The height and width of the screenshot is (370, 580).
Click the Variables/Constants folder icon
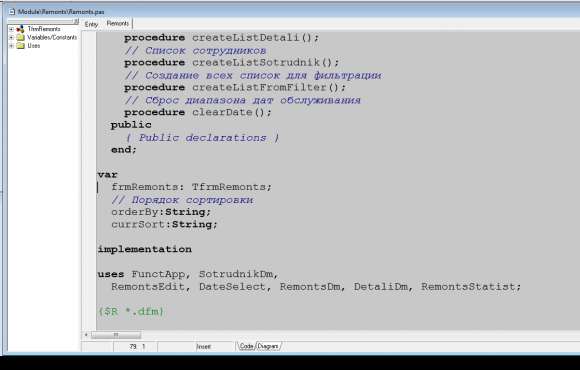pyautogui.click(x=20, y=37)
